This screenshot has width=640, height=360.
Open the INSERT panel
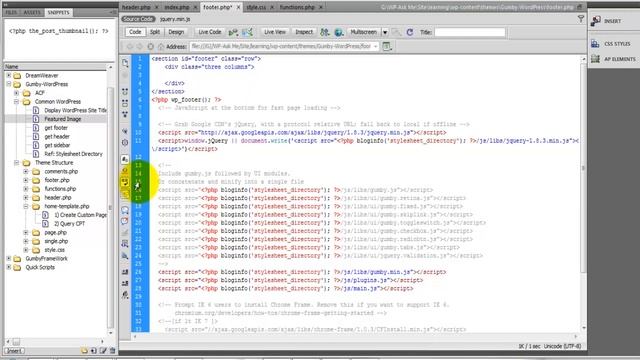pyautogui.click(x=612, y=21)
